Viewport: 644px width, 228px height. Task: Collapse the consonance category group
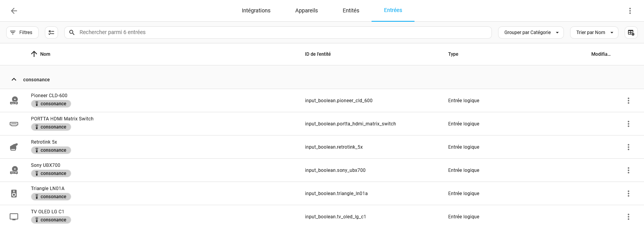(14, 79)
